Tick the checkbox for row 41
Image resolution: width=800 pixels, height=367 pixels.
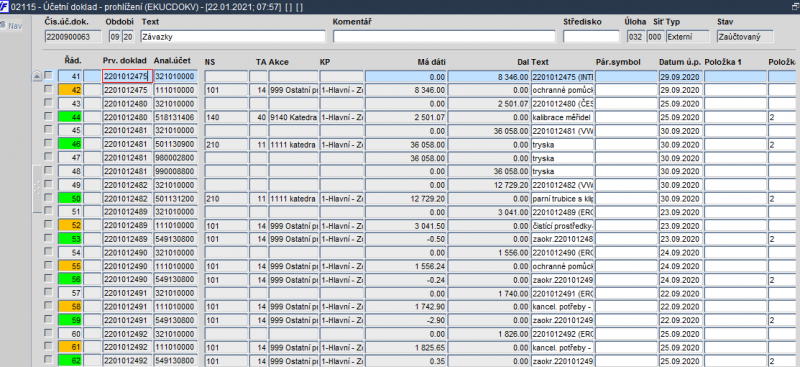pyautogui.click(x=48, y=76)
